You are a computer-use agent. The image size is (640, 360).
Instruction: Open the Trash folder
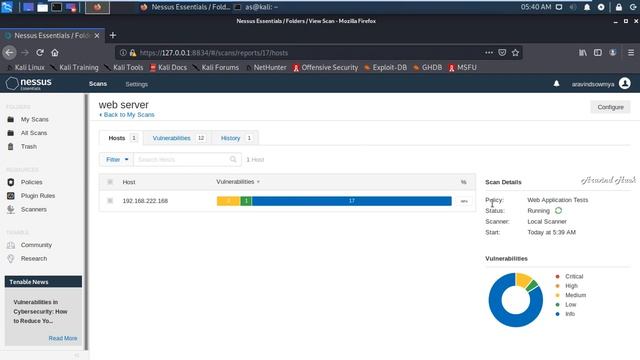29,146
